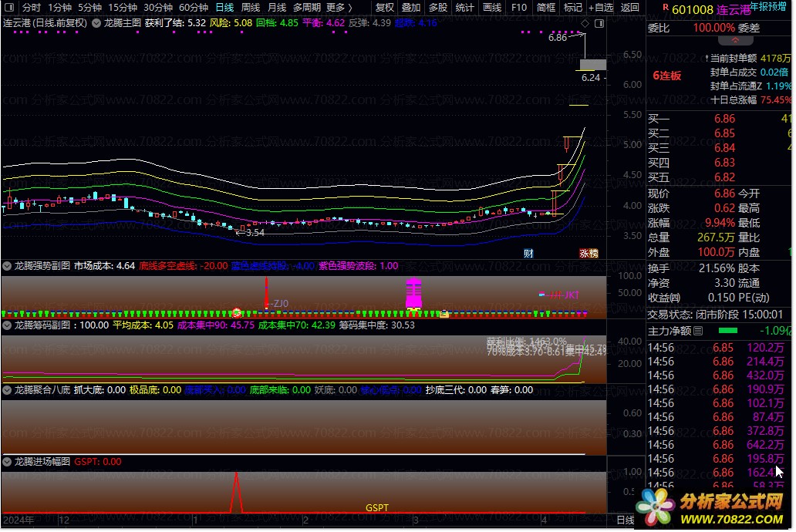Open the 主力净额 detail icon
This screenshot has width=796, height=532.
[x=698, y=331]
